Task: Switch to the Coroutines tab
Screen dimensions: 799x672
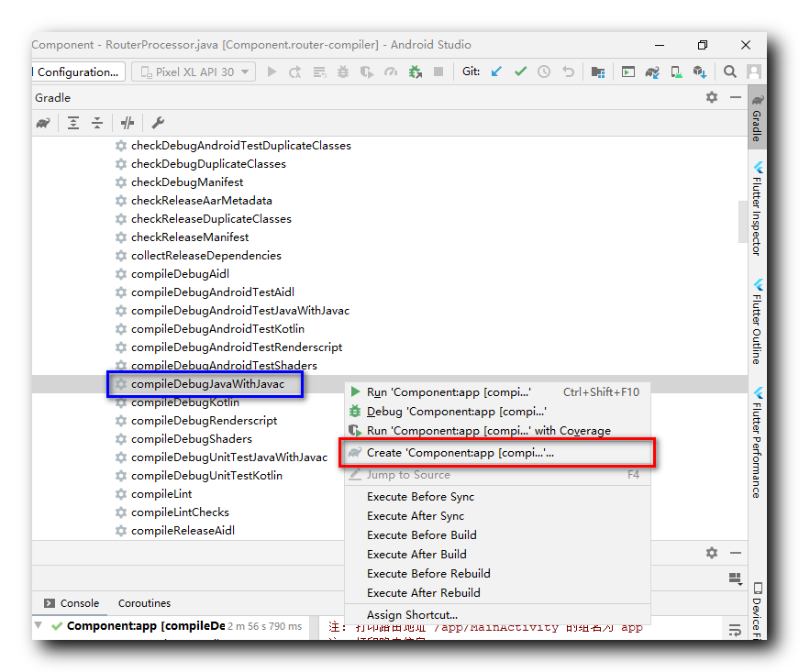Action: [x=144, y=603]
